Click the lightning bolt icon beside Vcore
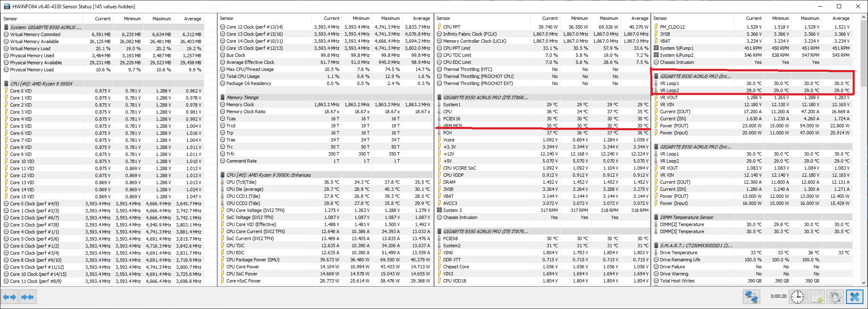 tap(439, 140)
